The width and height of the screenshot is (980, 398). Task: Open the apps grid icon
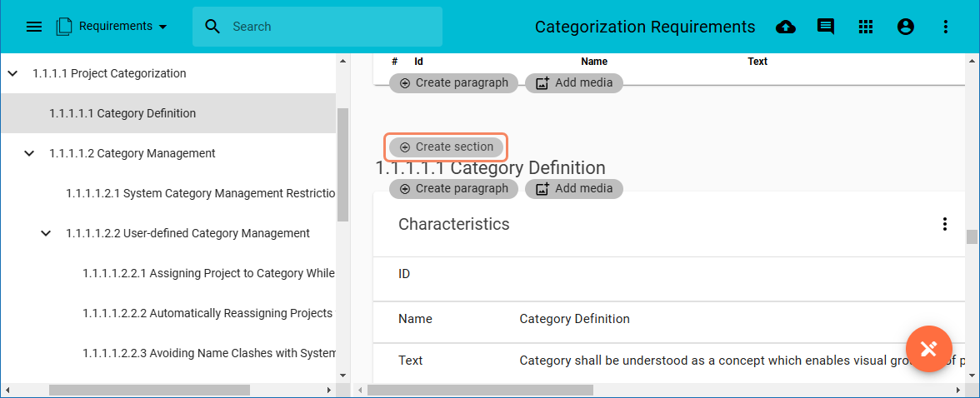point(865,27)
